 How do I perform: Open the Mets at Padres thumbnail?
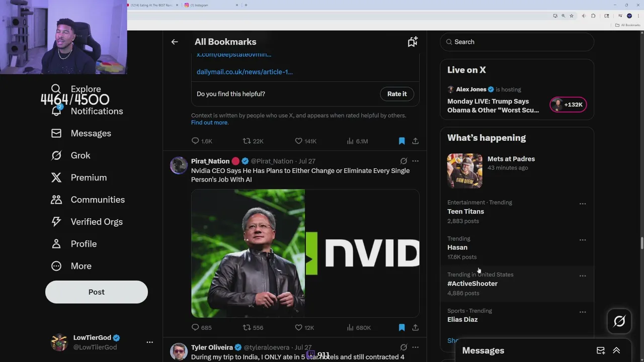pyautogui.click(x=465, y=171)
